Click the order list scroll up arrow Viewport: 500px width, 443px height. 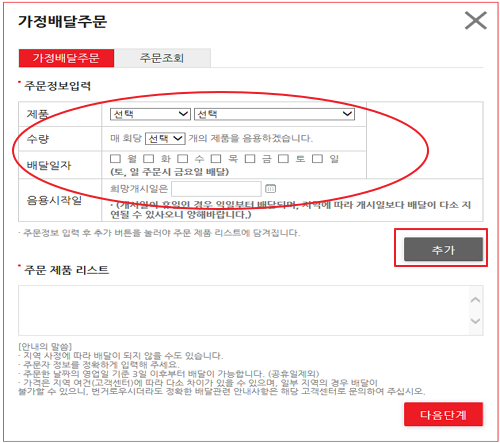click(475, 300)
